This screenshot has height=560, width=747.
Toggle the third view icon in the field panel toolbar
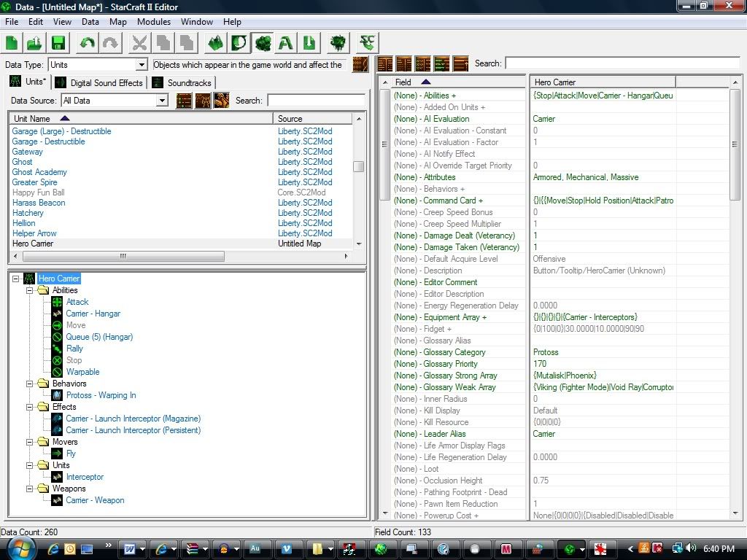[x=422, y=63]
